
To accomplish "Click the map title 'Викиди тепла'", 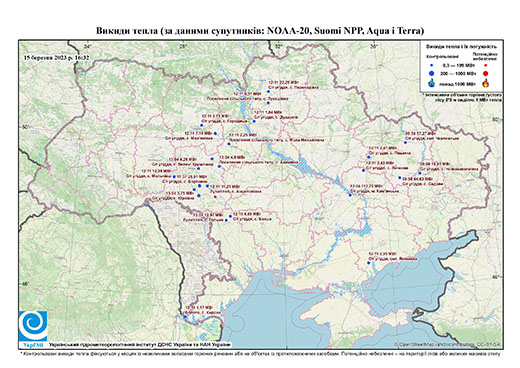I will (127, 31).
